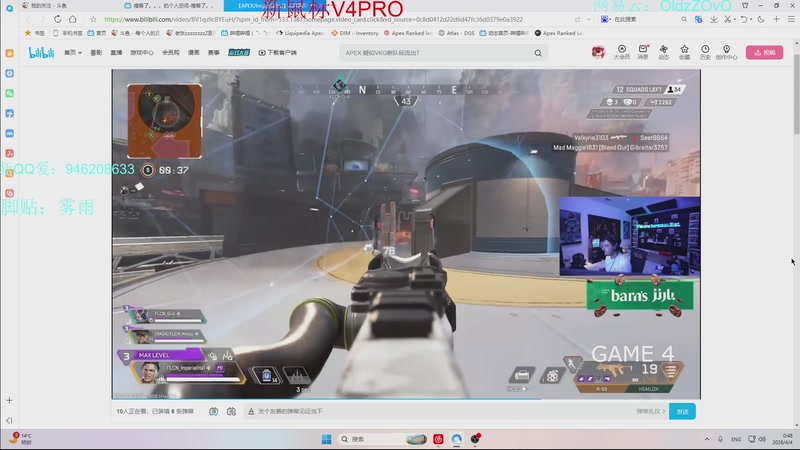The width and height of the screenshot is (800, 450).
Task: Open the browser undo dropdown icon
Action: tap(745, 19)
